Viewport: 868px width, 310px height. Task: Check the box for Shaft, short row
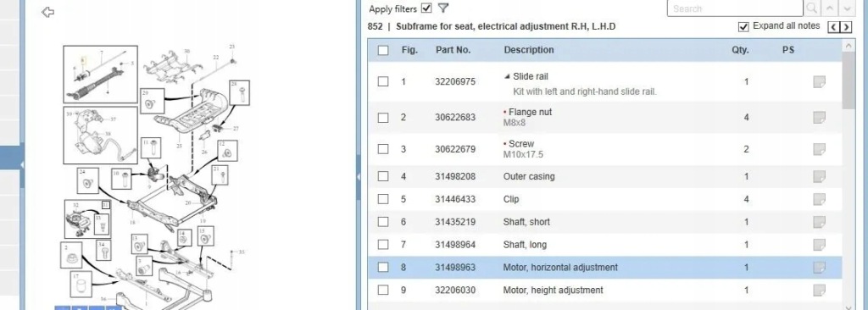tap(383, 222)
